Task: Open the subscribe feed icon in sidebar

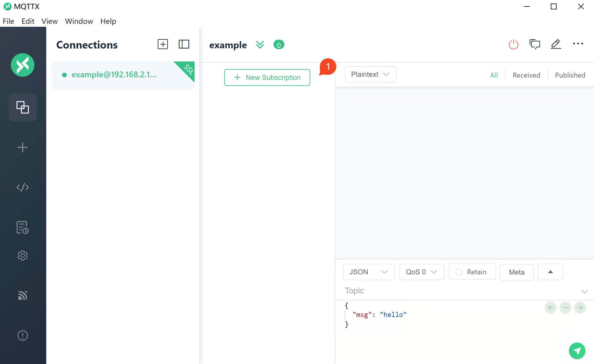Action: (x=23, y=295)
